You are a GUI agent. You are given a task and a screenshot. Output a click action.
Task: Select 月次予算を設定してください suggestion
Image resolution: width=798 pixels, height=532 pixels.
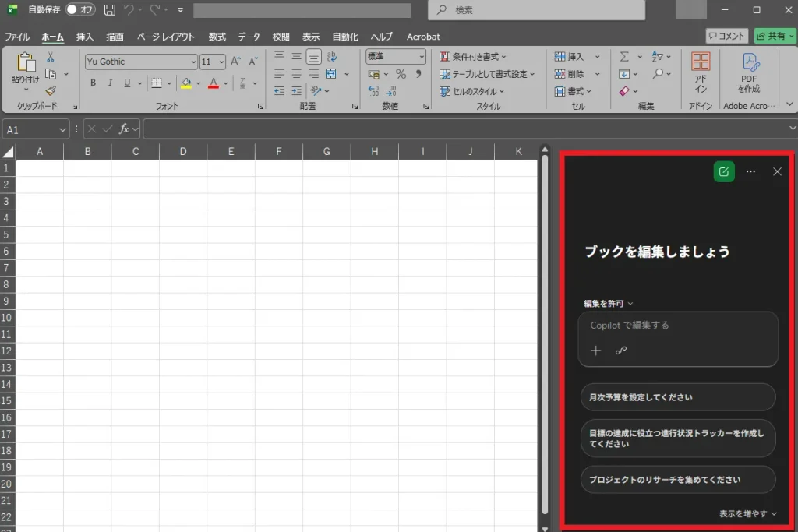tap(678, 397)
